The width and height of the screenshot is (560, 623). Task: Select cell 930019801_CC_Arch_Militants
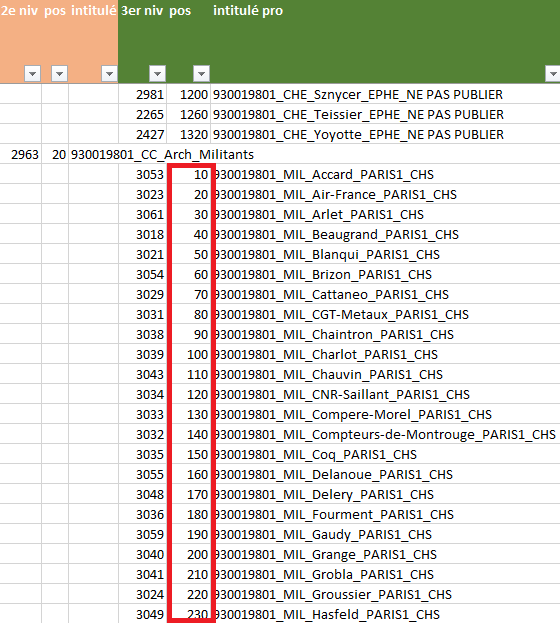pos(162,154)
